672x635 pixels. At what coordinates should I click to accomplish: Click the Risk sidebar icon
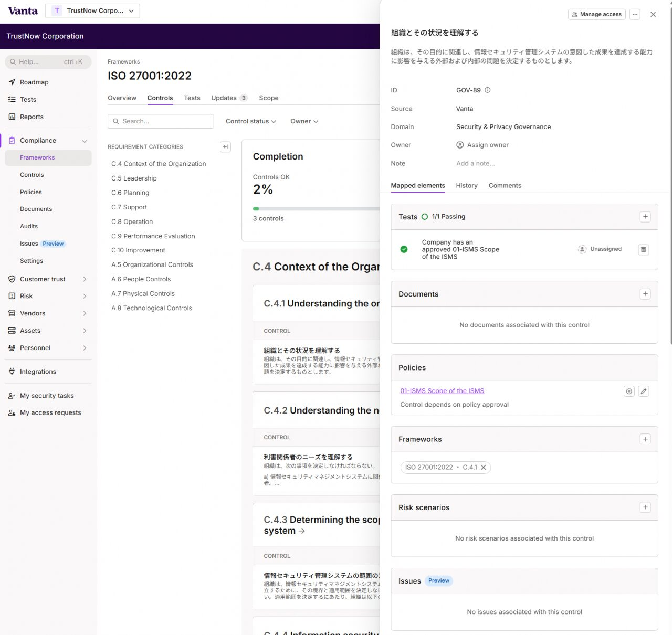[12, 296]
